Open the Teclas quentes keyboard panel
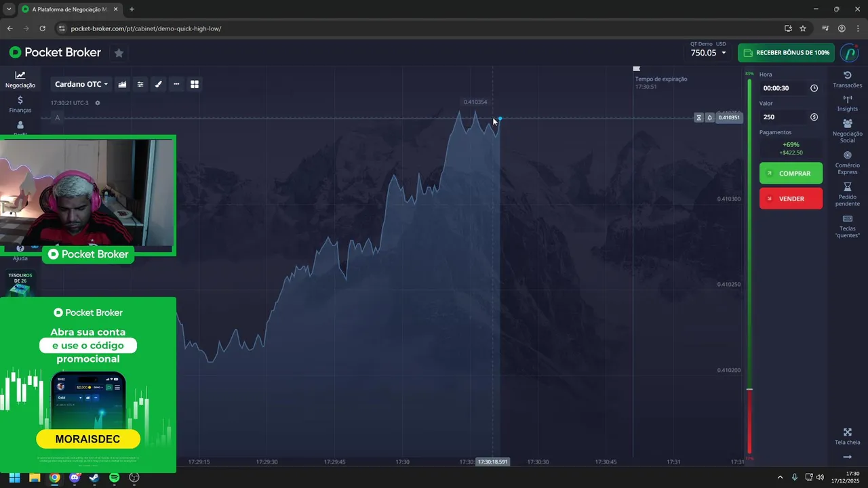 [x=847, y=226]
